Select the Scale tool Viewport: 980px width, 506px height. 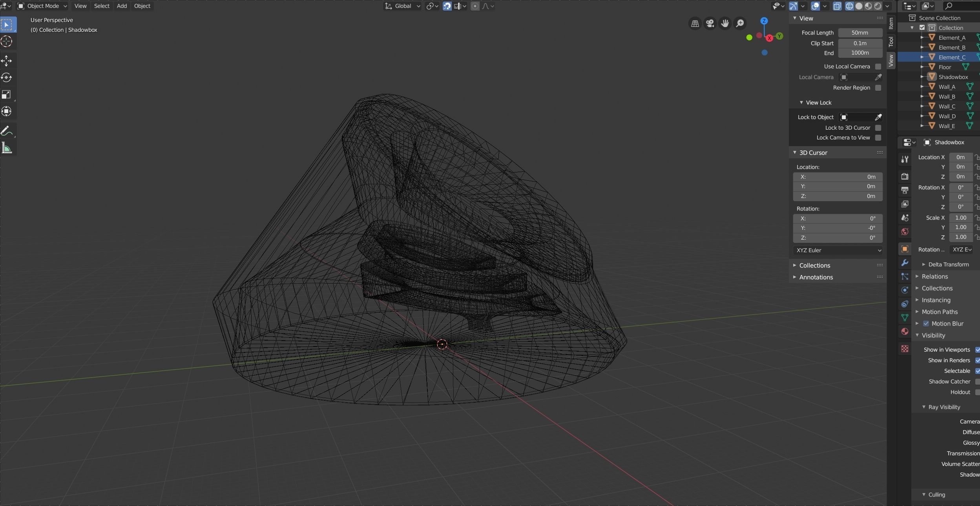(x=7, y=94)
